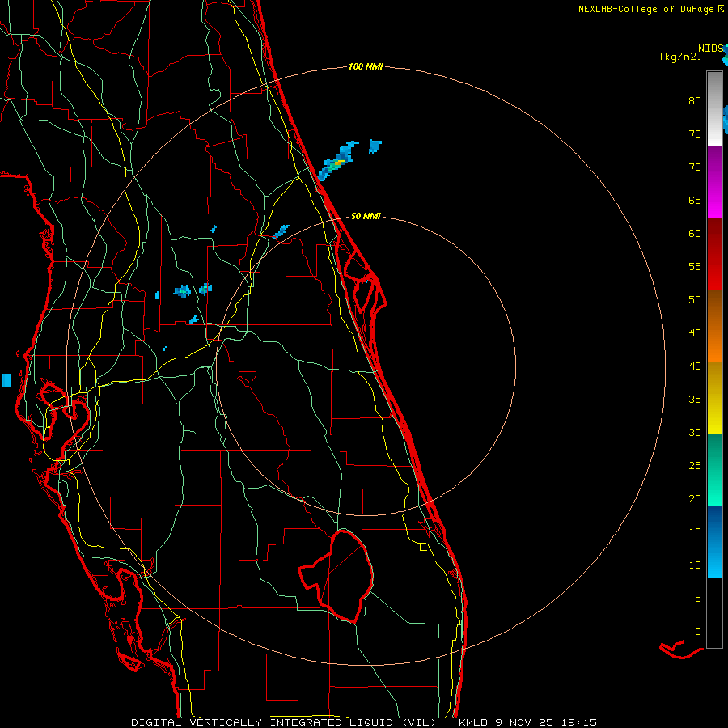Click the legend value 70
The image size is (728, 728).
pyautogui.click(x=695, y=167)
